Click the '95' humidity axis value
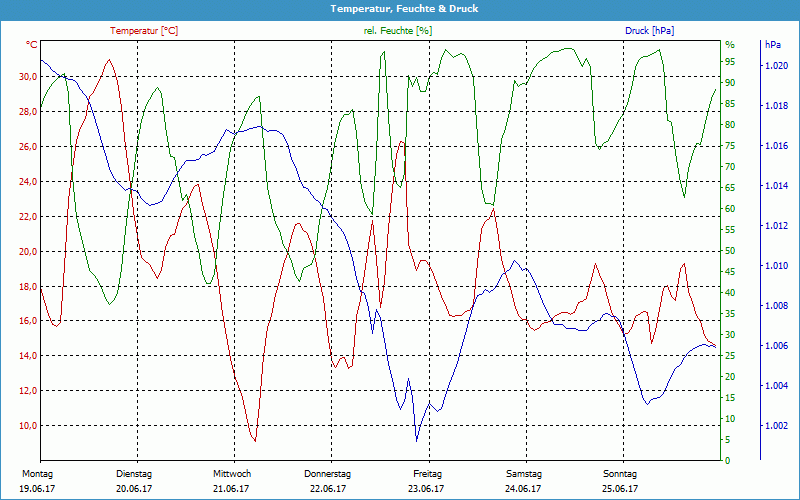 (x=730, y=62)
